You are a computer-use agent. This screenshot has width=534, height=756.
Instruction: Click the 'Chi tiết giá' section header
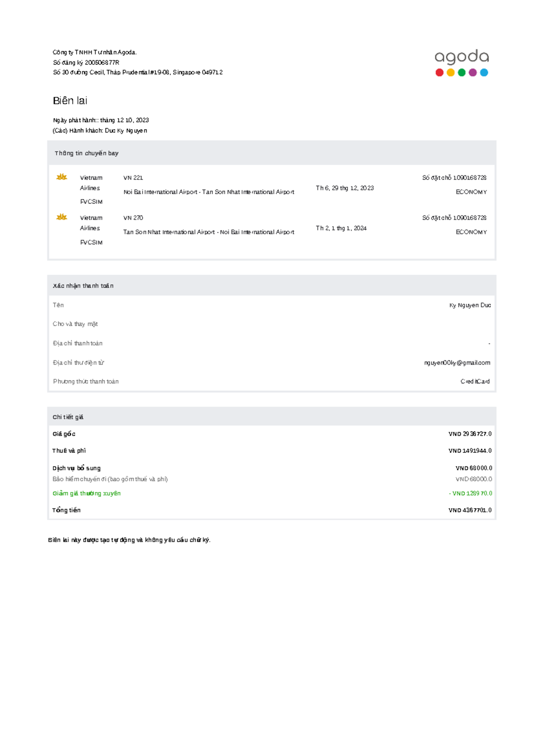point(68,417)
